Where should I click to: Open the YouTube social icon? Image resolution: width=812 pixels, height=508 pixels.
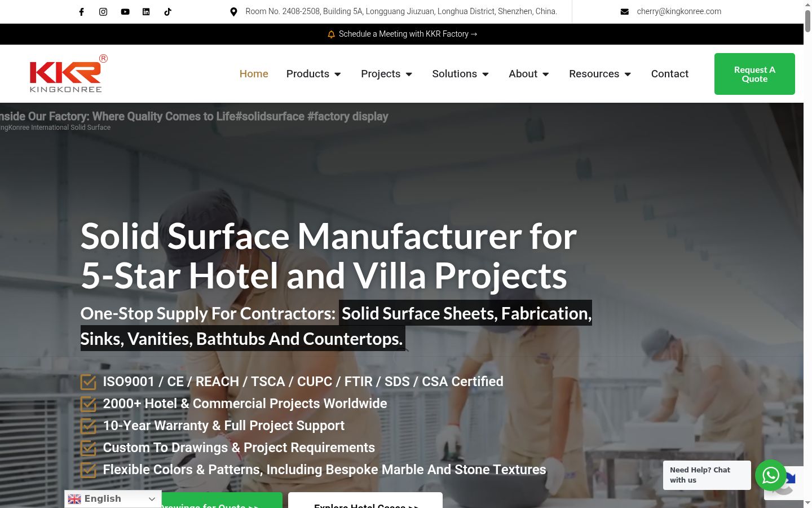coord(125,11)
